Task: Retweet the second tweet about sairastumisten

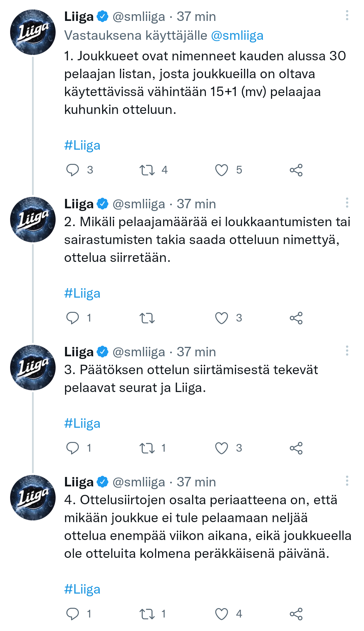Action: [x=147, y=318]
